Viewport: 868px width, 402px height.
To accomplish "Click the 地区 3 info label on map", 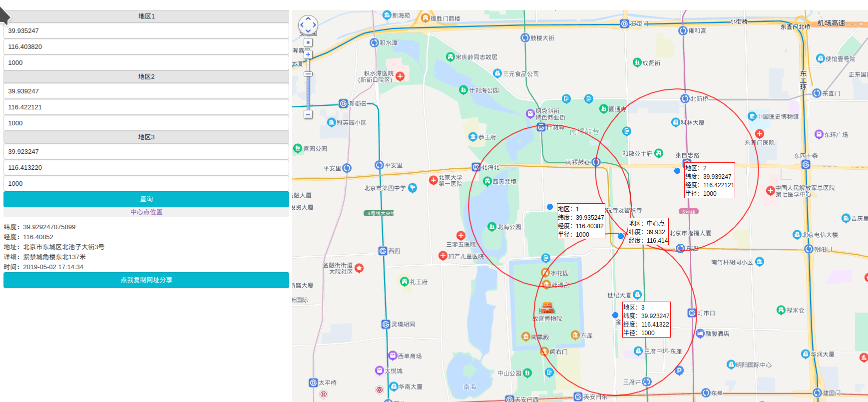I will pyautogui.click(x=646, y=320).
